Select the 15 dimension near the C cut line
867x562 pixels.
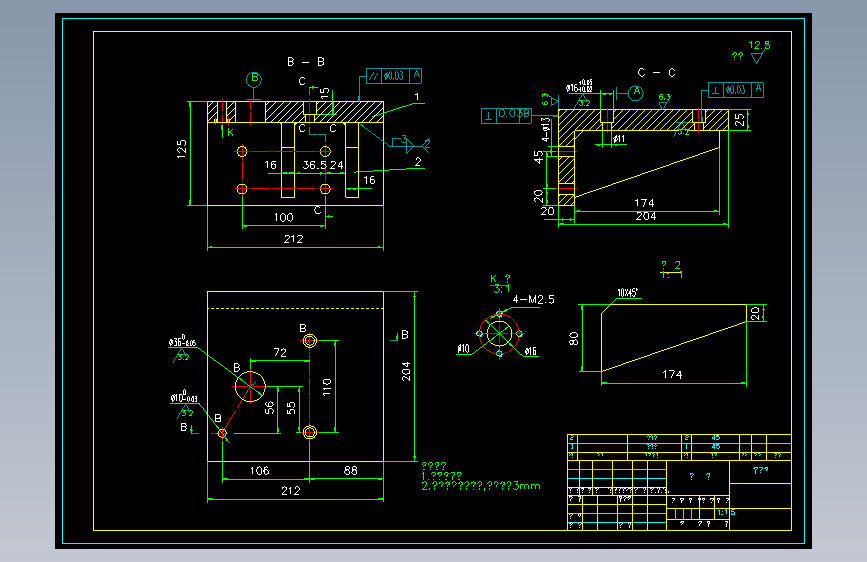click(x=325, y=93)
